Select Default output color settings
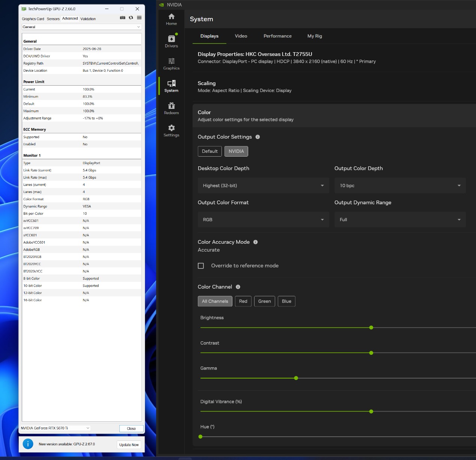This screenshot has height=460, width=476. tap(209, 151)
